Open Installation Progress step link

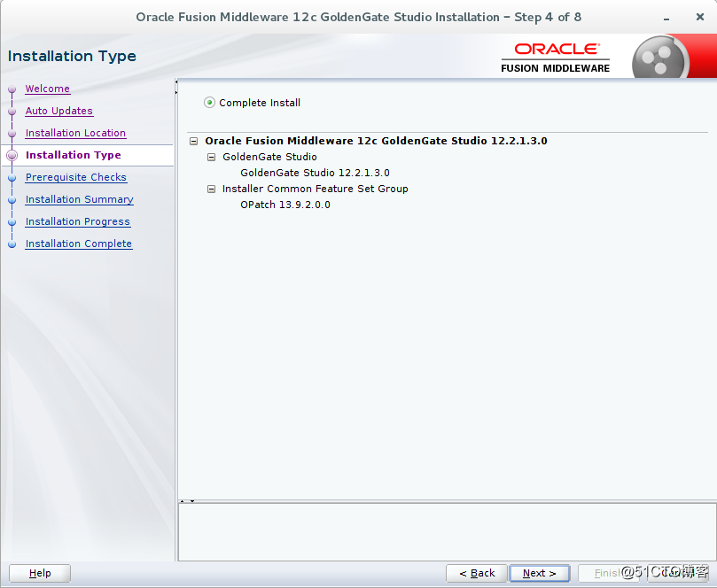tap(78, 221)
